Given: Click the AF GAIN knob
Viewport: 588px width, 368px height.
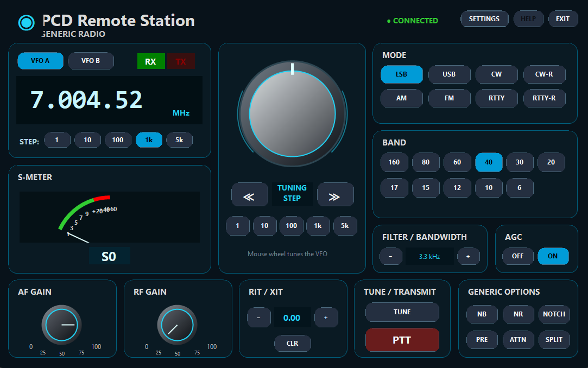Looking at the screenshot, I should click(61, 325).
